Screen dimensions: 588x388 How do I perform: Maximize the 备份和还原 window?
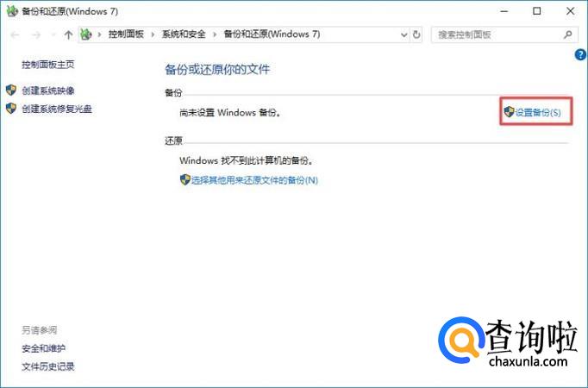pos(537,11)
